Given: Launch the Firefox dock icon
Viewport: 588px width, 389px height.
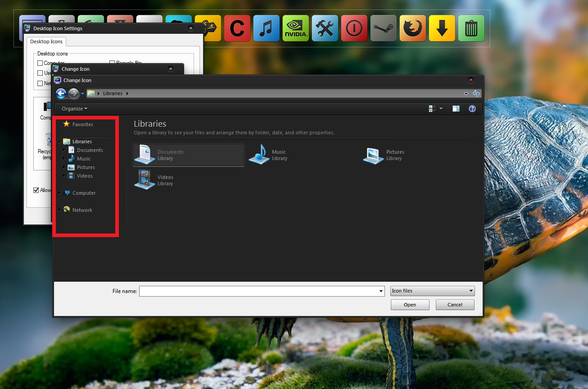Looking at the screenshot, I should coord(412,28).
